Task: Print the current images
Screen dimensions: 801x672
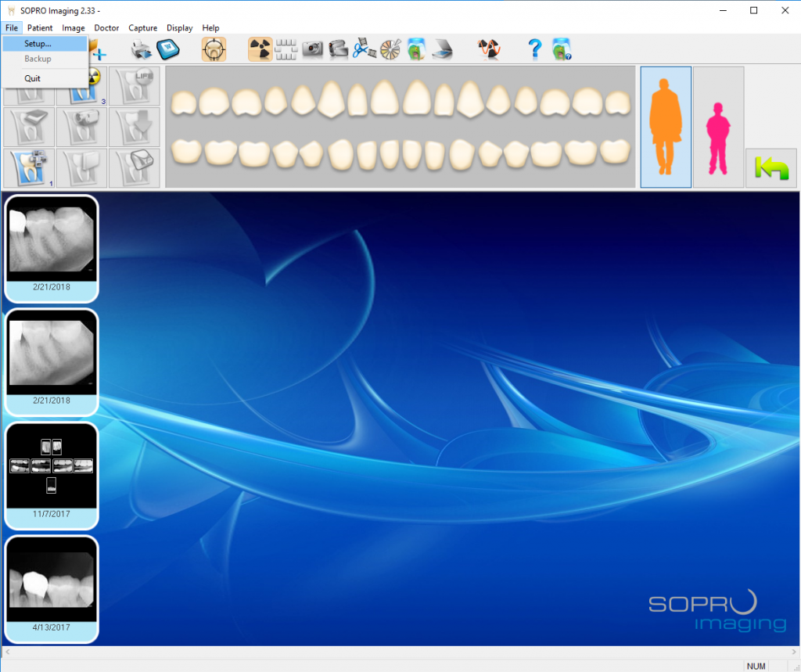Action: coord(141,49)
